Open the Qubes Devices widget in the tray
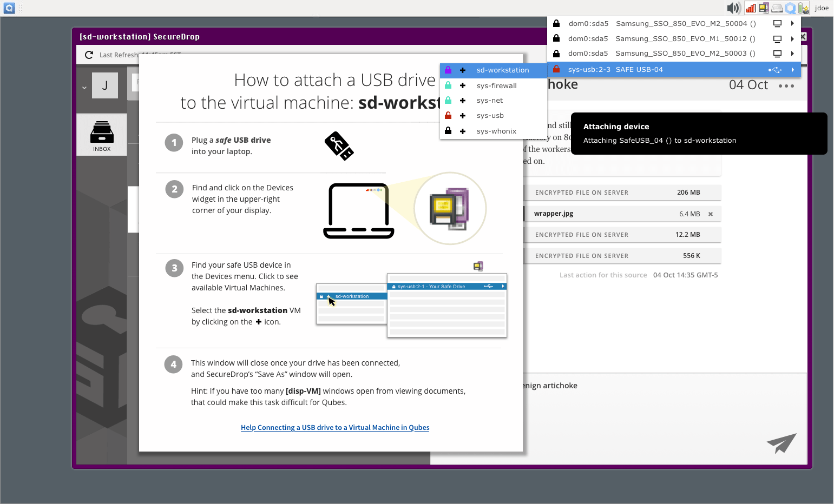Screen dimensions: 834x504 point(764,8)
